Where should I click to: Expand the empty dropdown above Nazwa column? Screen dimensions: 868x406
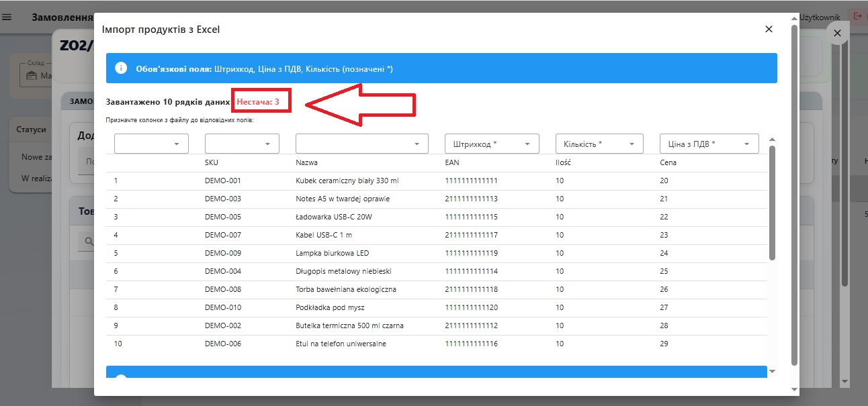(x=361, y=144)
